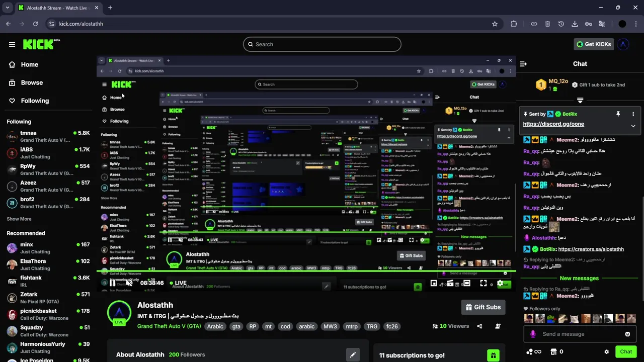The width and height of the screenshot is (644, 362).
Task: Edit About Alostathh with the pencil icon
Action: 353,354
